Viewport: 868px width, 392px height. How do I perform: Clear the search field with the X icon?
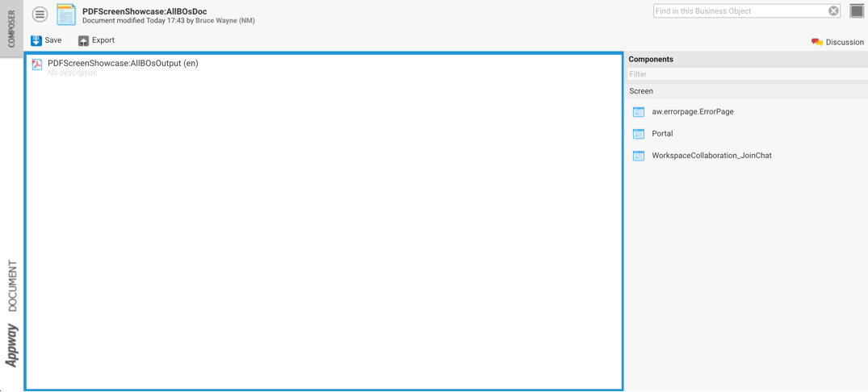(x=833, y=11)
